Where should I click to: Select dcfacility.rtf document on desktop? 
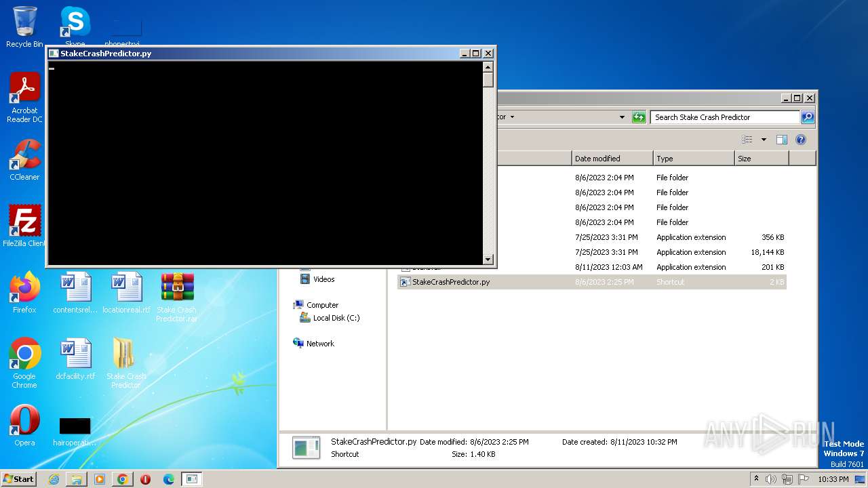point(75,359)
